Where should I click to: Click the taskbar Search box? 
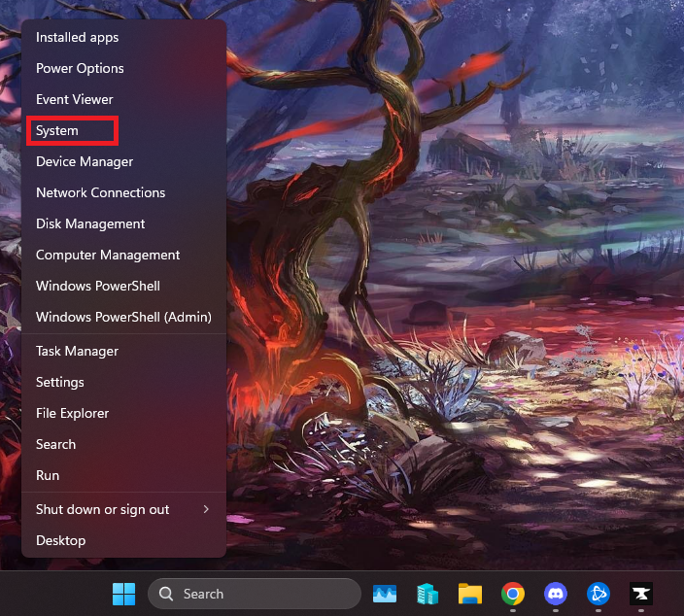pyautogui.click(x=255, y=594)
